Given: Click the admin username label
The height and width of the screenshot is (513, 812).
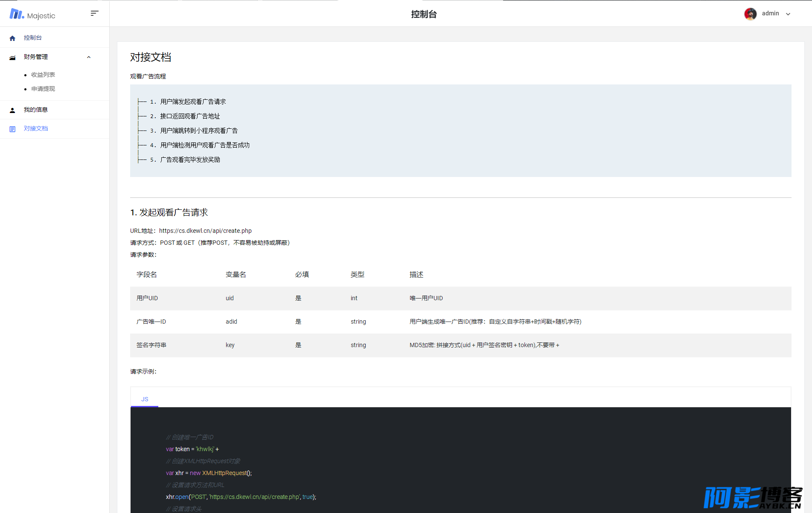Looking at the screenshot, I should coord(770,14).
